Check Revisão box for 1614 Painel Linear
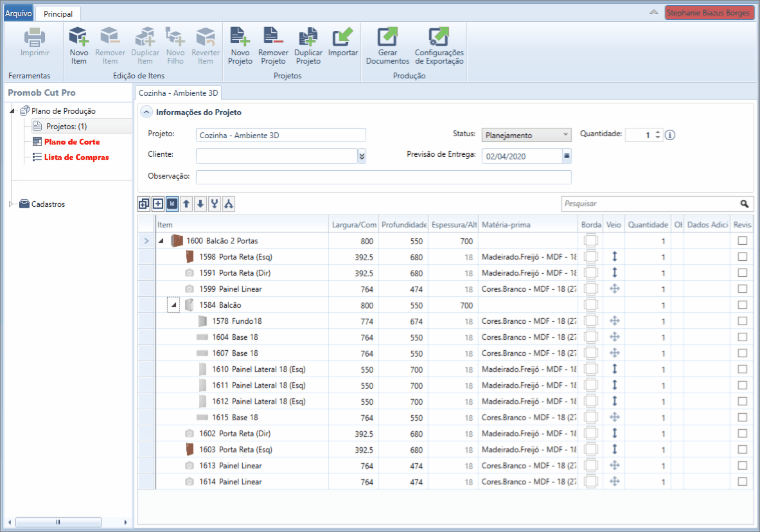This screenshot has width=760, height=532. pyautogui.click(x=742, y=482)
